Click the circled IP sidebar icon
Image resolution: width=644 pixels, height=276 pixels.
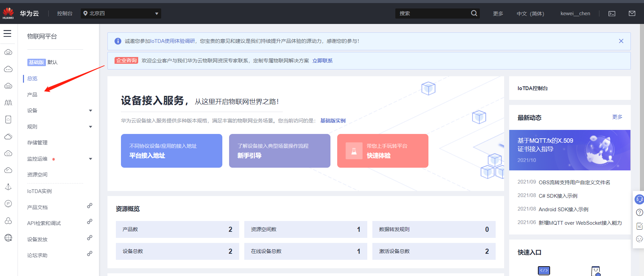[8, 203]
